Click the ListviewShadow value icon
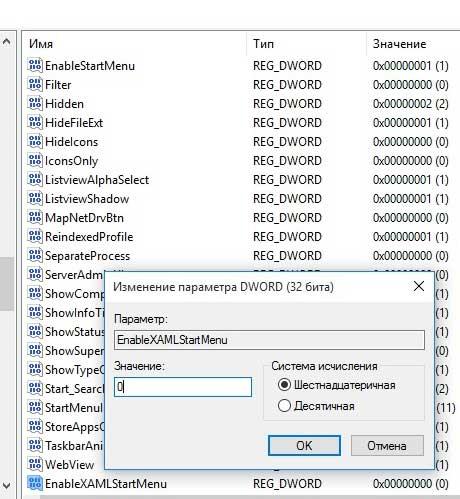 click(35, 198)
